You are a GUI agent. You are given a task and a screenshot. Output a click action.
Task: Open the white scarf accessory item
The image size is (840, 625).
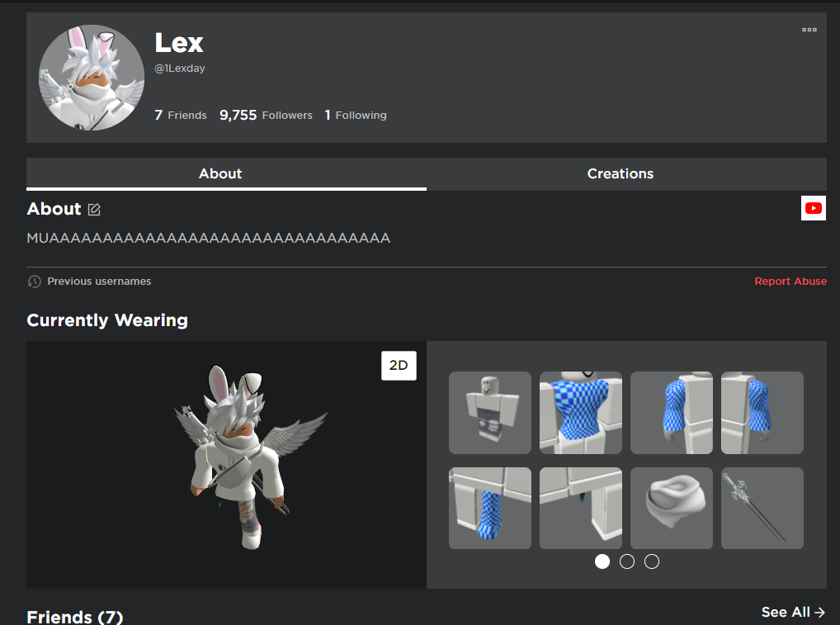pos(671,508)
